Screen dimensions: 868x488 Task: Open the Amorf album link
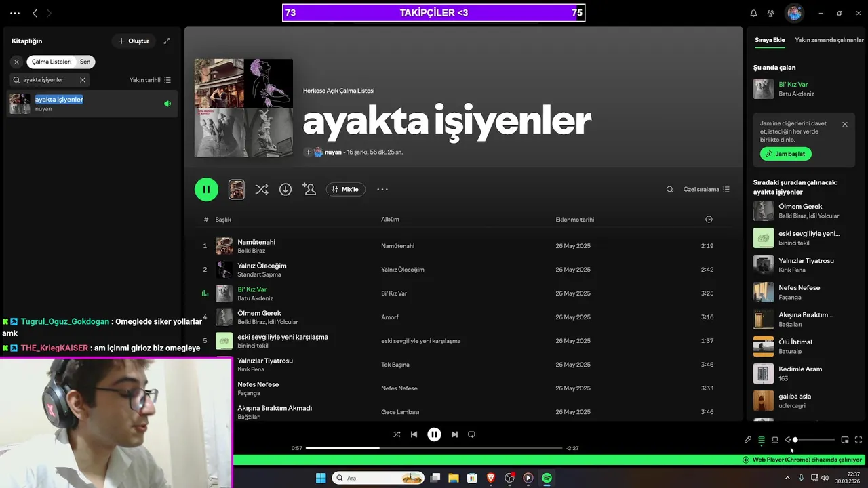pyautogui.click(x=390, y=317)
